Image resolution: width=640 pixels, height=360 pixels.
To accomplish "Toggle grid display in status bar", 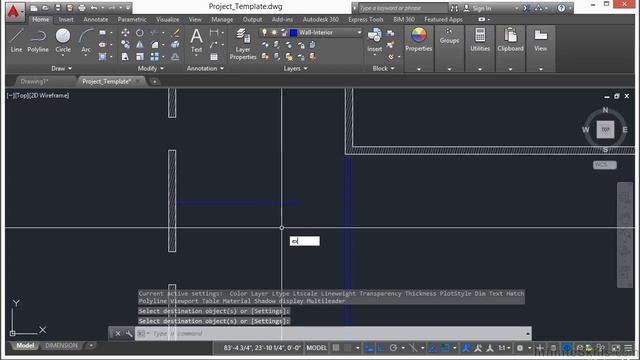I will [336, 348].
